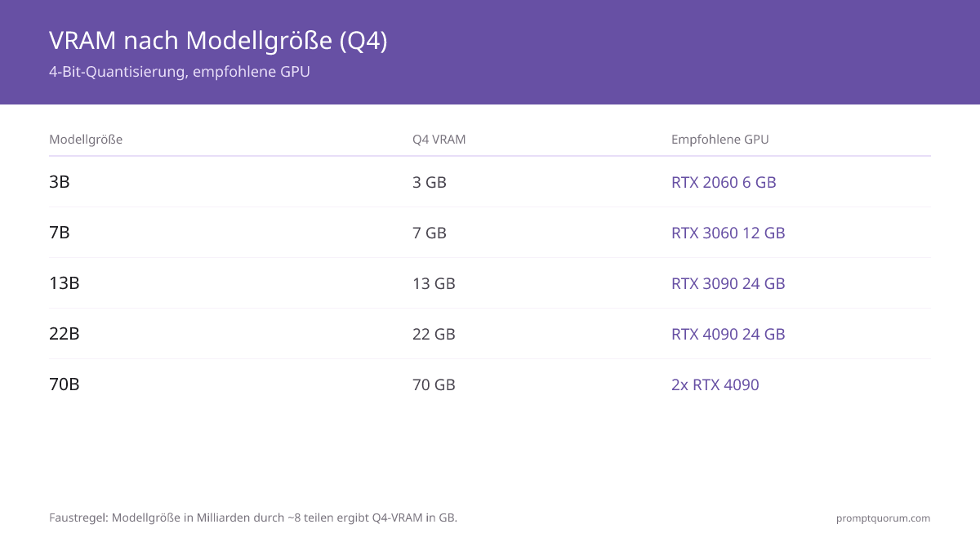Click the Q4 VRAM column header

[x=439, y=140]
